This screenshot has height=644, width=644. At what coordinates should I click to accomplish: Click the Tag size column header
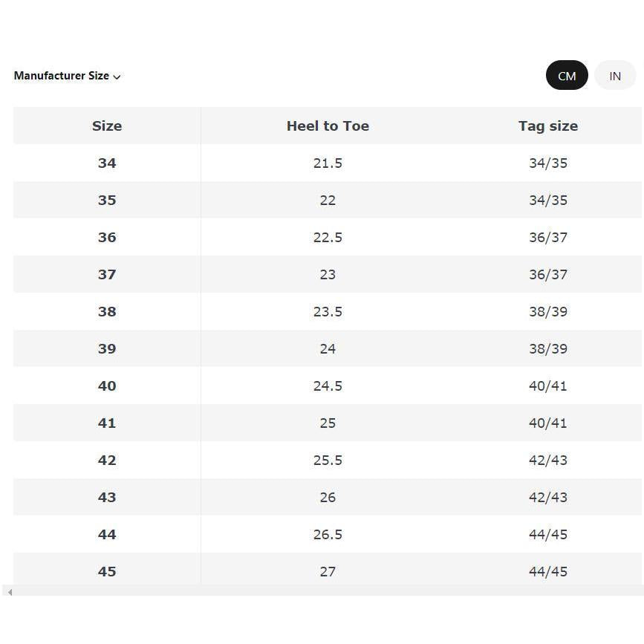click(548, 126)
